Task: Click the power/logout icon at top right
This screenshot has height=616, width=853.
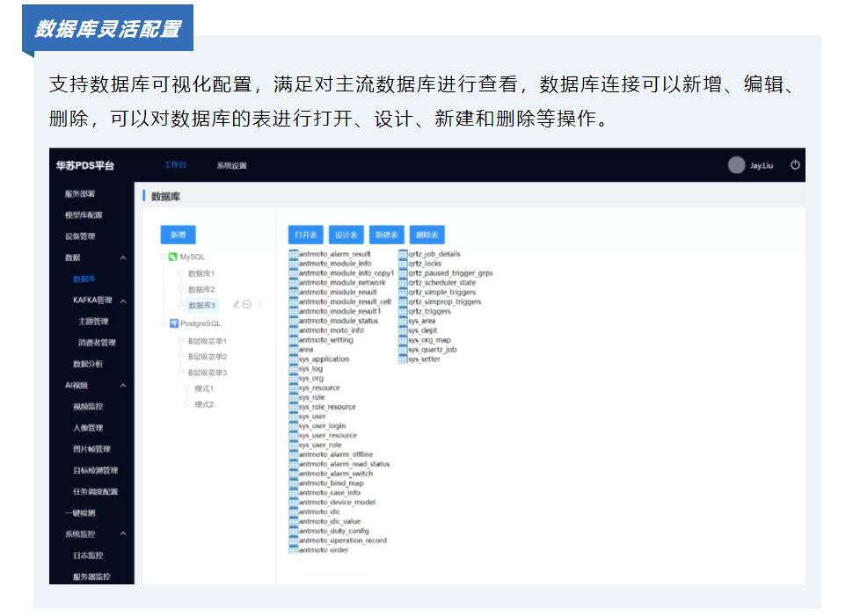Action: tap(794, 166)
